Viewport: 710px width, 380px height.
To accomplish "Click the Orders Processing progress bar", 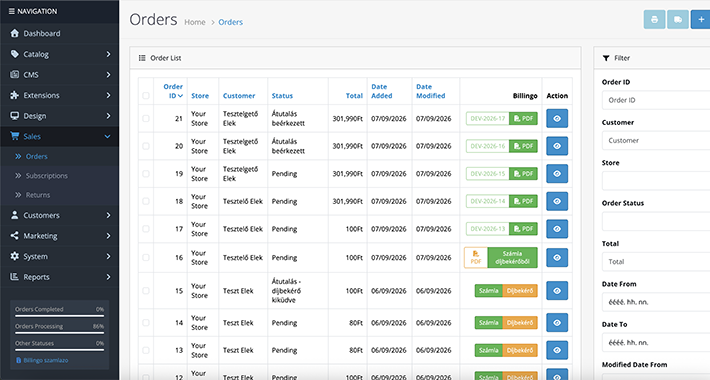I will (x=59, y=333).
